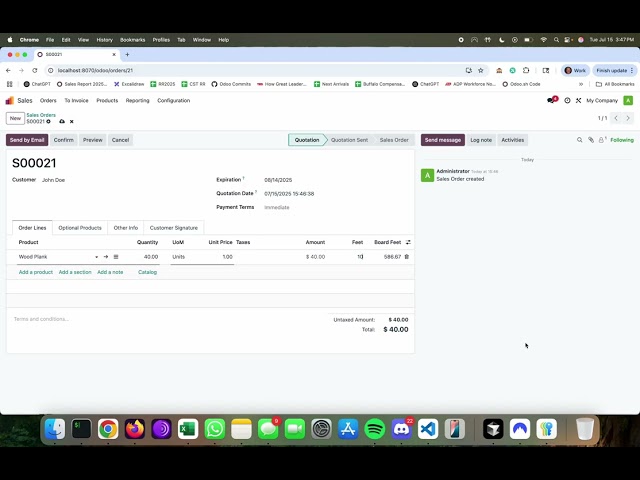The image size is (640, 480).
Task: Open the record actions gear next to S00021
Action: [x=49, y=122]
